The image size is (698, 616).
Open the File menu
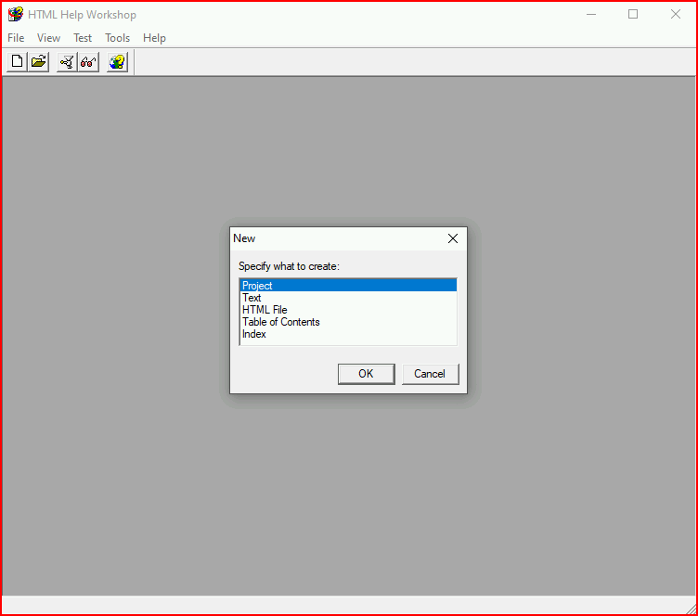point(16,38)
